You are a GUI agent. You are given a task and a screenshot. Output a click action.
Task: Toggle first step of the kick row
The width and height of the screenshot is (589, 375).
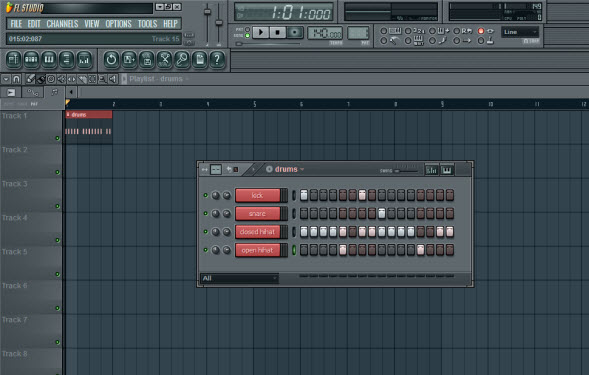click(304, 195)
